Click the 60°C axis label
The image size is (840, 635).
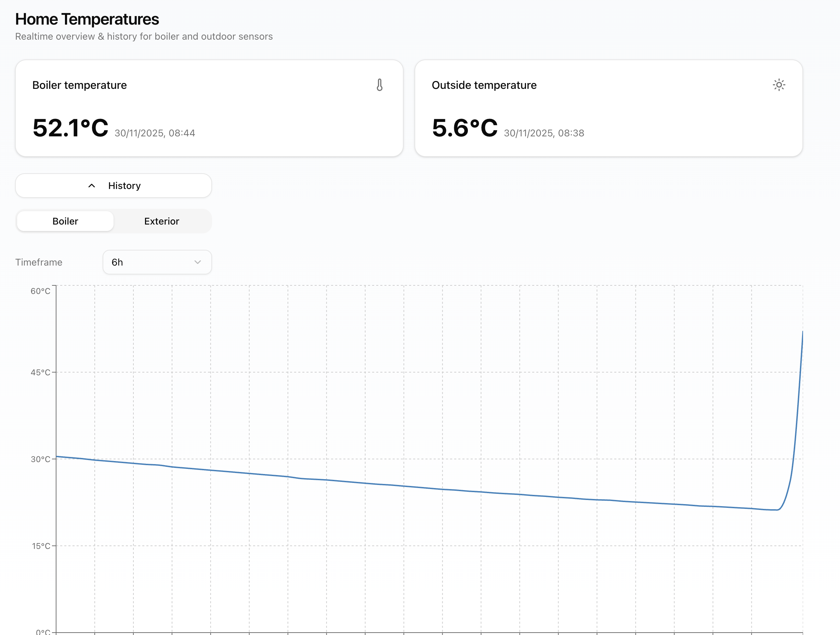tap(40, 291)
